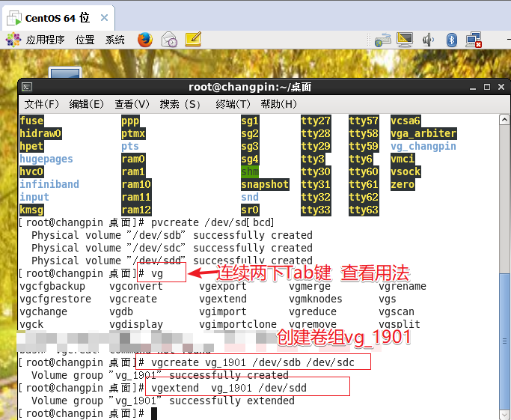Click the keyboard input indicator icon
Image resolution: width=511 pixels, height=420 pixels.
point(383,40)
